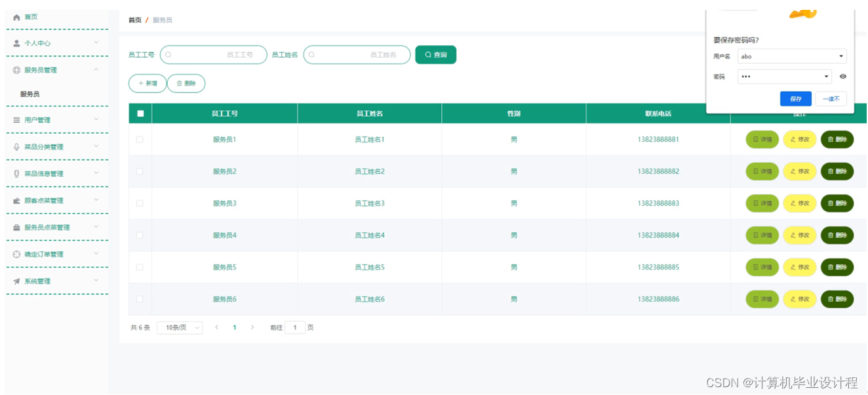Edit 服务员1 via 修改 button

tap(800, 140)
